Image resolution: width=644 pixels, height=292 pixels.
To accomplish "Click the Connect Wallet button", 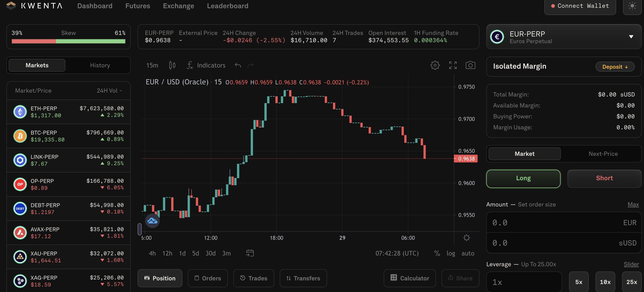I will click(580, 6).
